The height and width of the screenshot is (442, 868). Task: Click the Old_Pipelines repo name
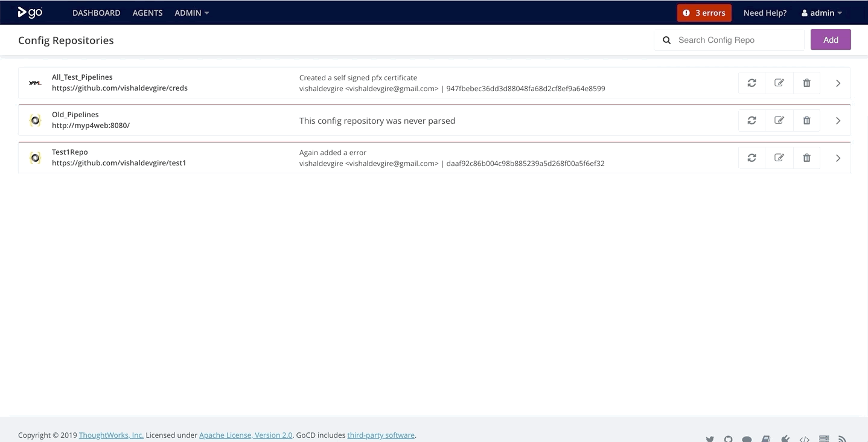75,115
